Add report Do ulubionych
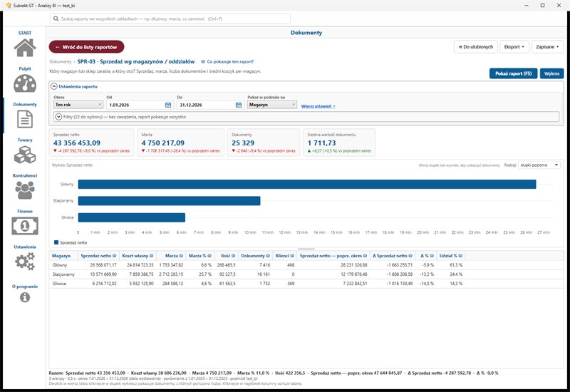 [475, 47]
